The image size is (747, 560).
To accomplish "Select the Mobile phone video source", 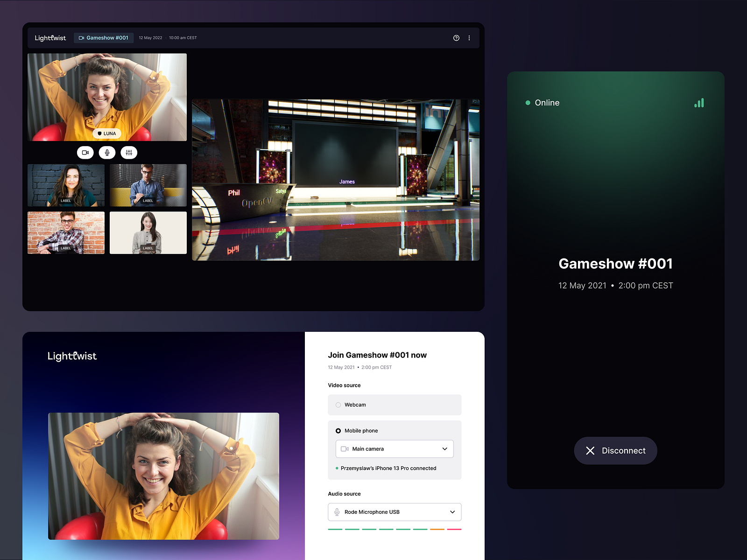I will 338,430.
